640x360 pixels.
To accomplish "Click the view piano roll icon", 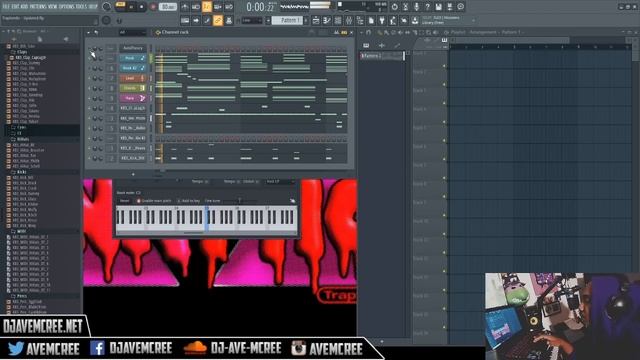I will [x=327, y=20].
